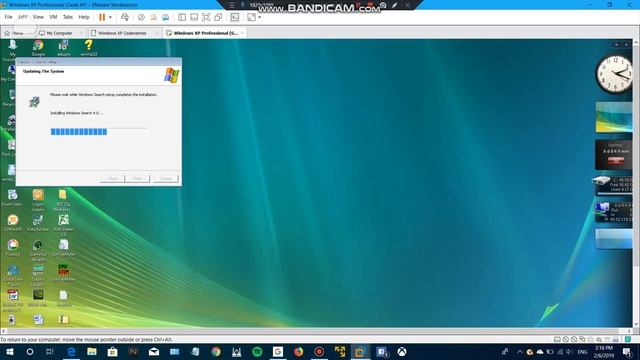
Task: Open Microsoft Store from taskbar
Action: point(112,351)
